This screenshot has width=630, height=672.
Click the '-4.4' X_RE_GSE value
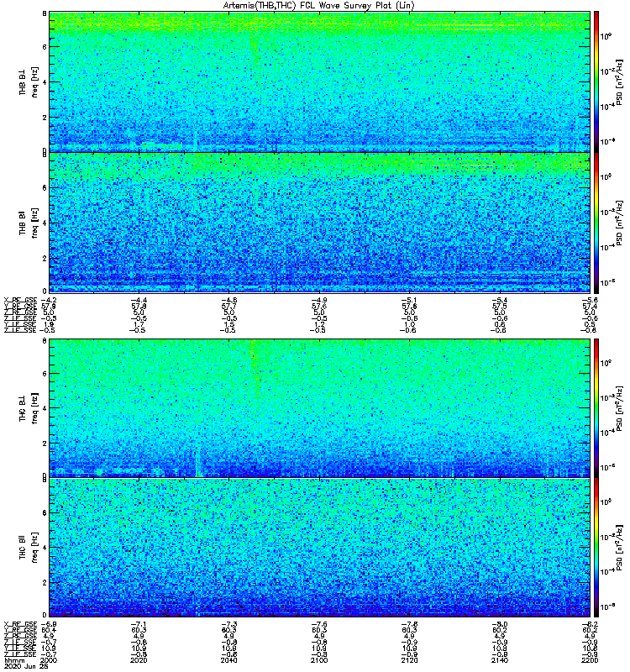point(138,300)
